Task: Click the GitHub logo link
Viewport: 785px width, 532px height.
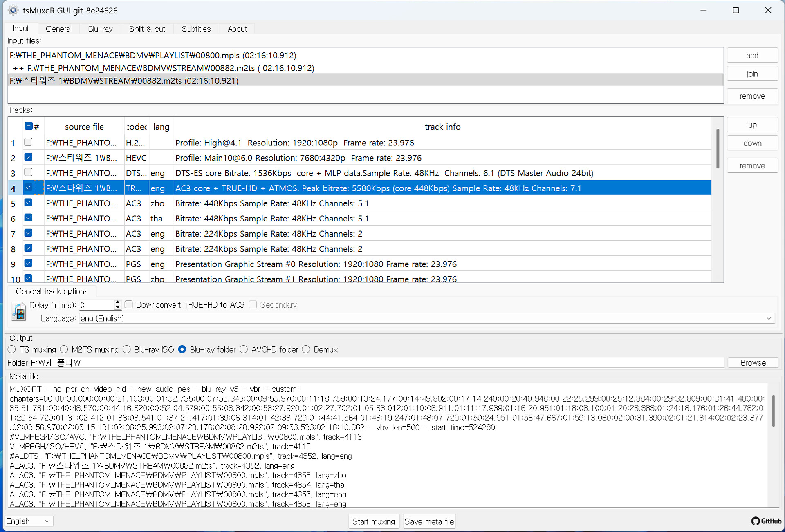Action: [766, 521]
